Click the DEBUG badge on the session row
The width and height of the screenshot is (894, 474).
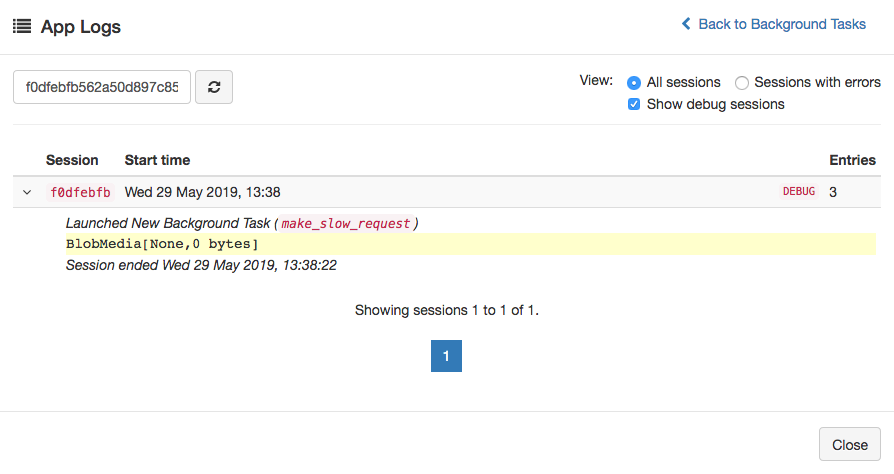pos(798,192)
